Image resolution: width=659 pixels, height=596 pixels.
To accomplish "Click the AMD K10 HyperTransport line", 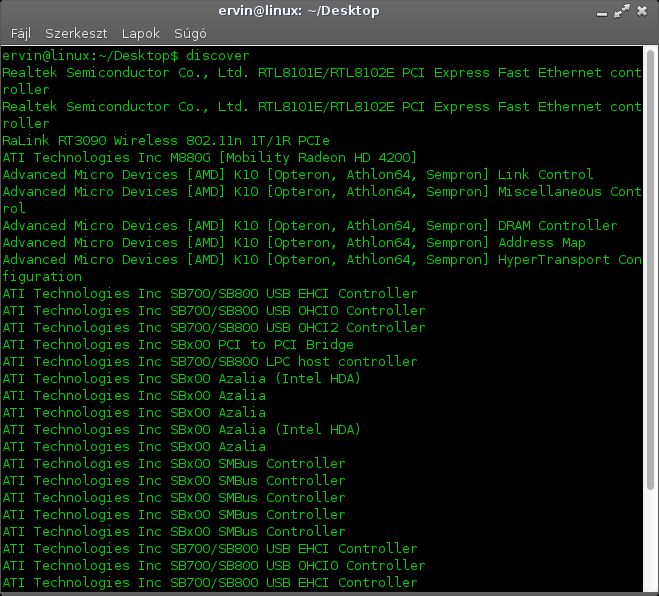I will point(322,268).
